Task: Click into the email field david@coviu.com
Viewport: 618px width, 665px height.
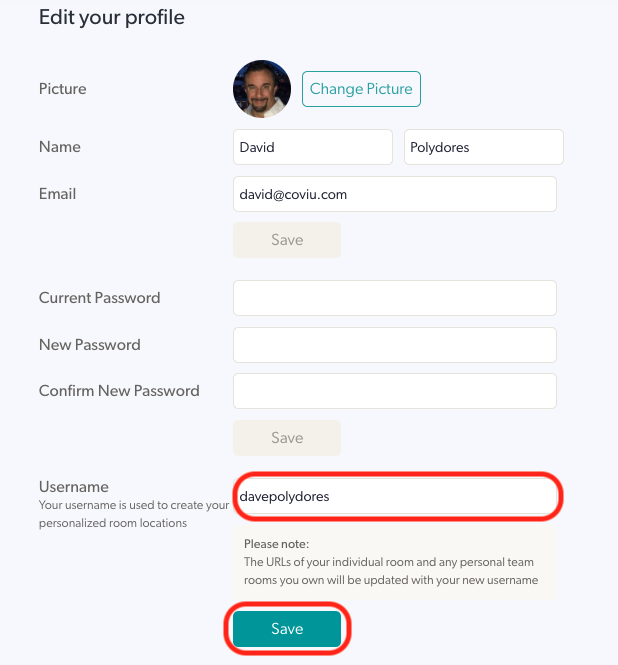Action: [x=394, y=194]
